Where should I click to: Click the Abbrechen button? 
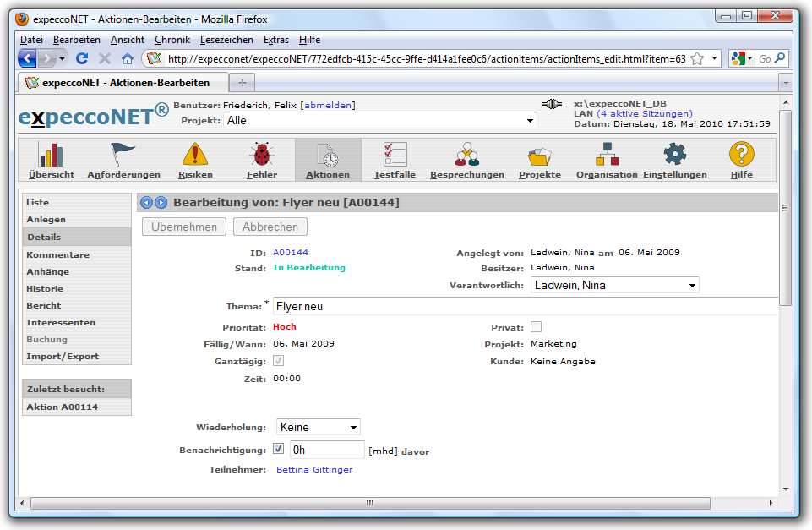(x=270, y=227)
